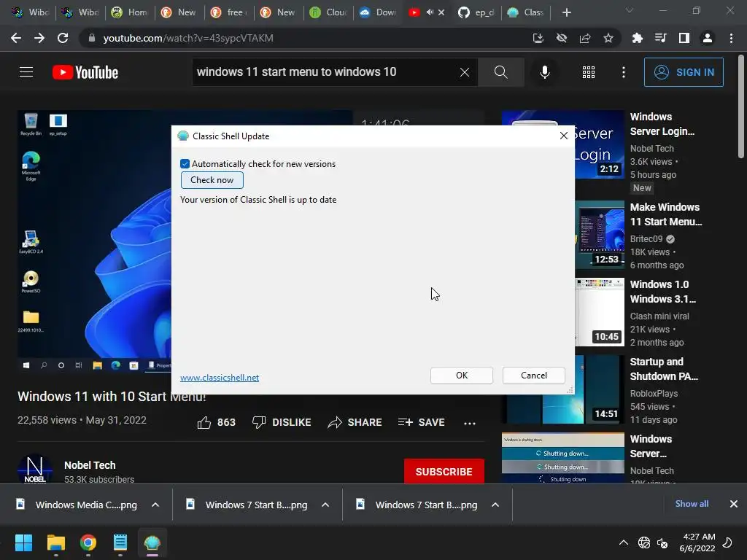The image size is (747, 560).
Task: Subscribe to Nobel Tech channel
Action: point(444,472)
